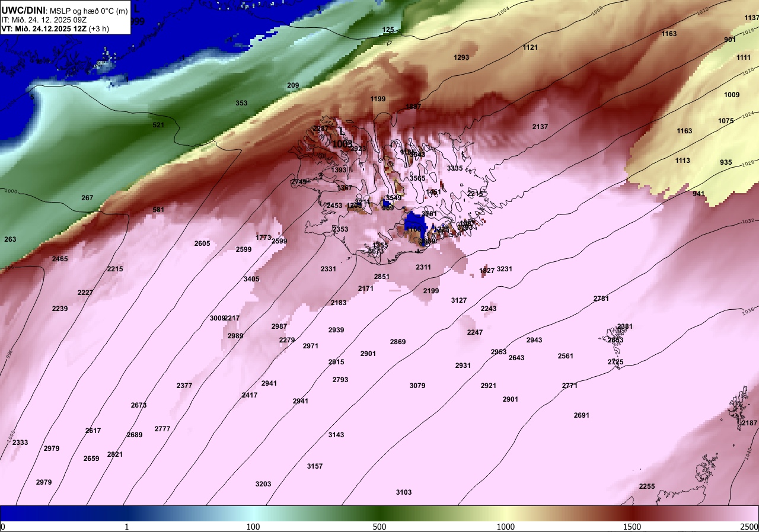Click the 1000 label on the color scale
Screen dimensions: 759x532
(505, 527)
